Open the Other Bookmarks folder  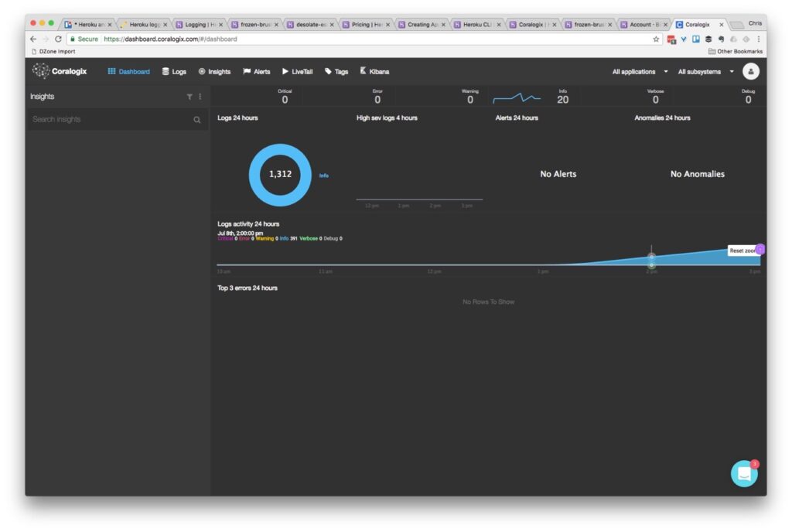tap(736, 52)
